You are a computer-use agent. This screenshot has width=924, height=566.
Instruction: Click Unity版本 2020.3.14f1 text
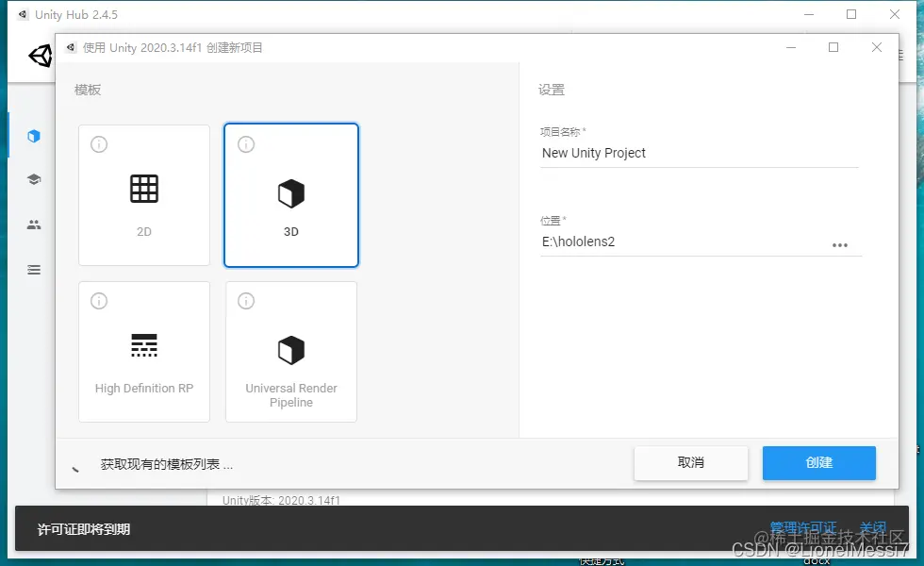[281, 501]
